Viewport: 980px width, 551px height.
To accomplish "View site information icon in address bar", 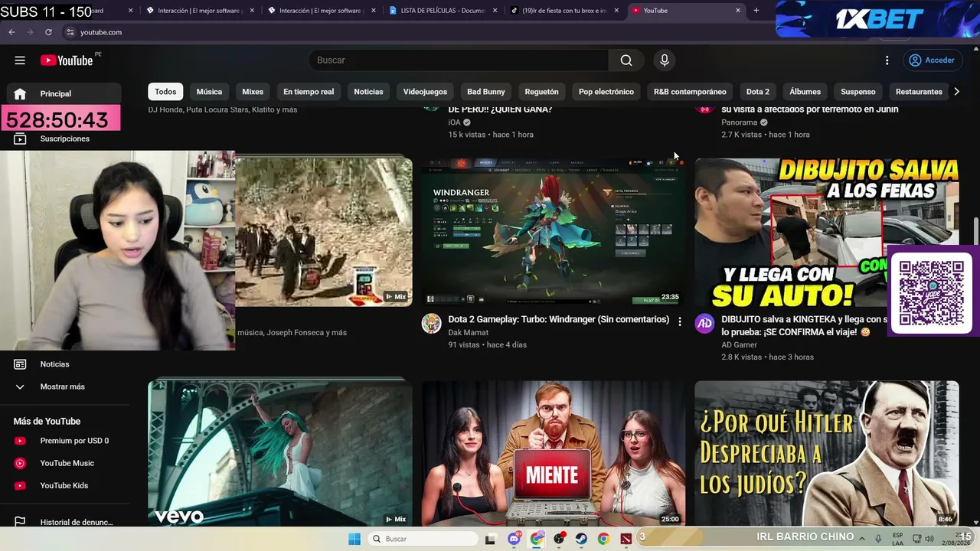I will pyautogui.click(x=70, y=32).
